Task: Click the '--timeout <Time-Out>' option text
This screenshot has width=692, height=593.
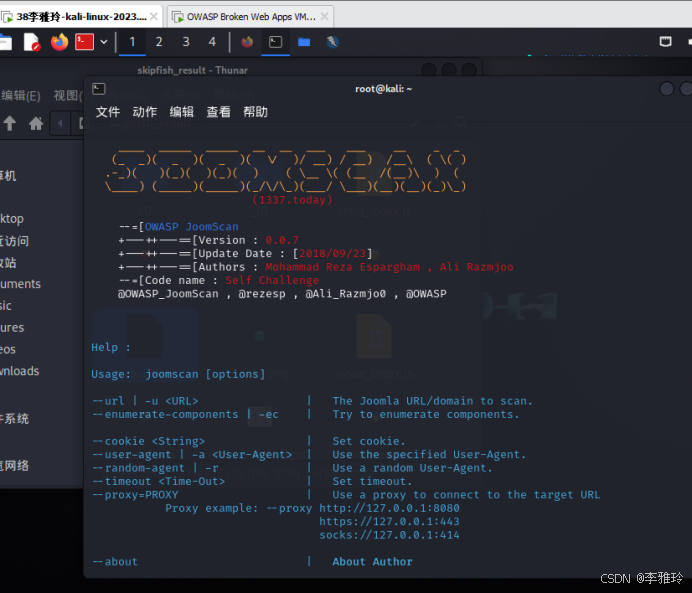Action: [x=158, y=481]
